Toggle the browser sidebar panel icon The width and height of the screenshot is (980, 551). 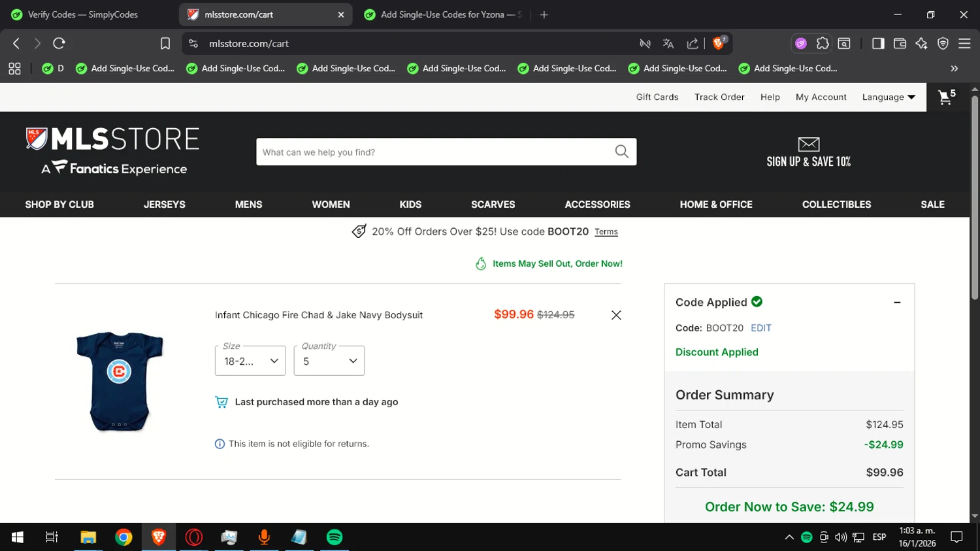878,43
